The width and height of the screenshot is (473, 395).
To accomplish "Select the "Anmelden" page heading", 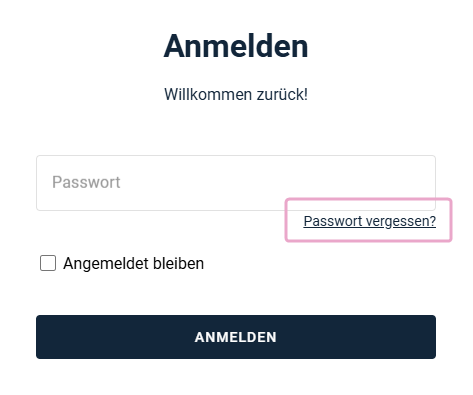I will [x=236, y=46].
